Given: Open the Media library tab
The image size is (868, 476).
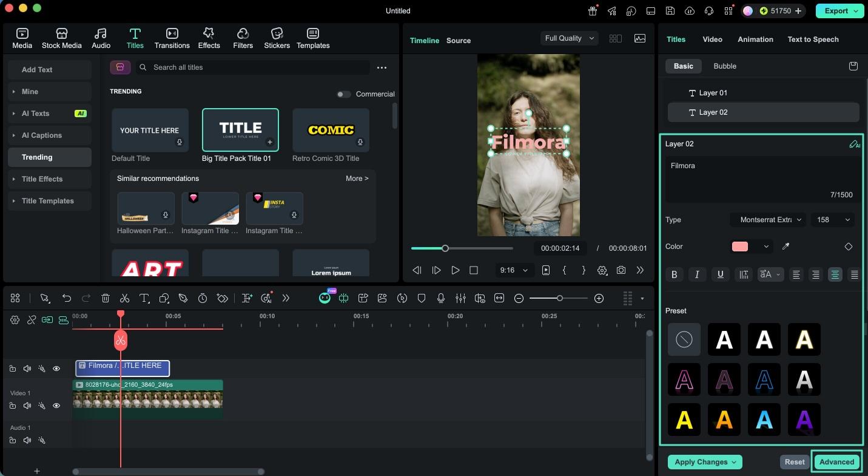Looking at the screenshot, I should pos(22,38).
